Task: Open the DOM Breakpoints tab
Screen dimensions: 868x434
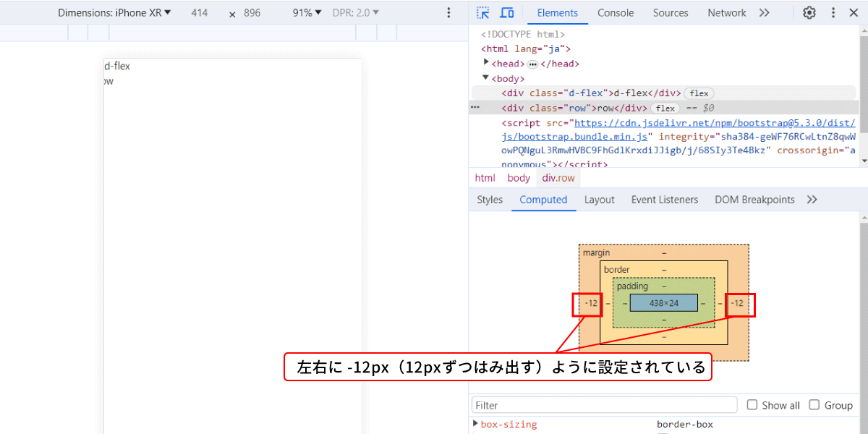Action: pos(754,200)
